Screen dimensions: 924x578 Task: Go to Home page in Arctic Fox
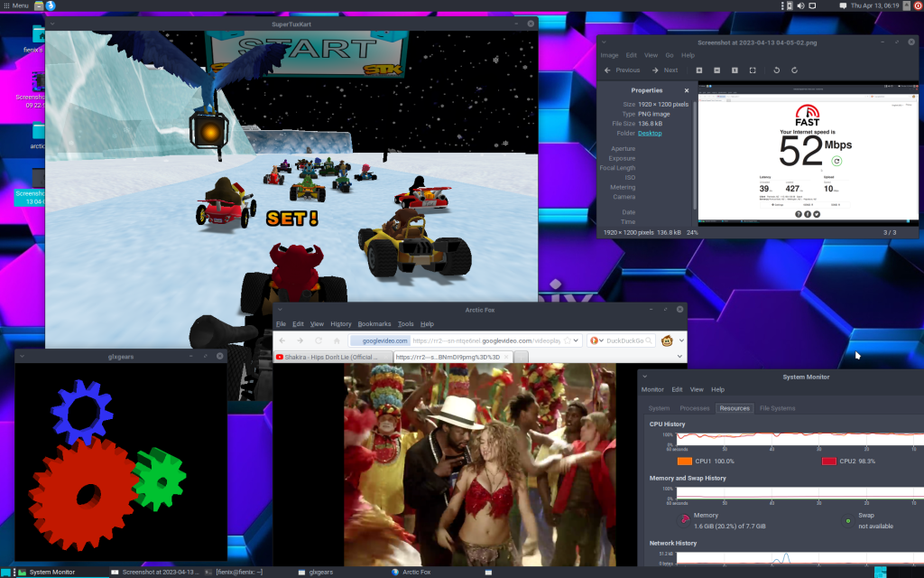click(x=337, y=340)
